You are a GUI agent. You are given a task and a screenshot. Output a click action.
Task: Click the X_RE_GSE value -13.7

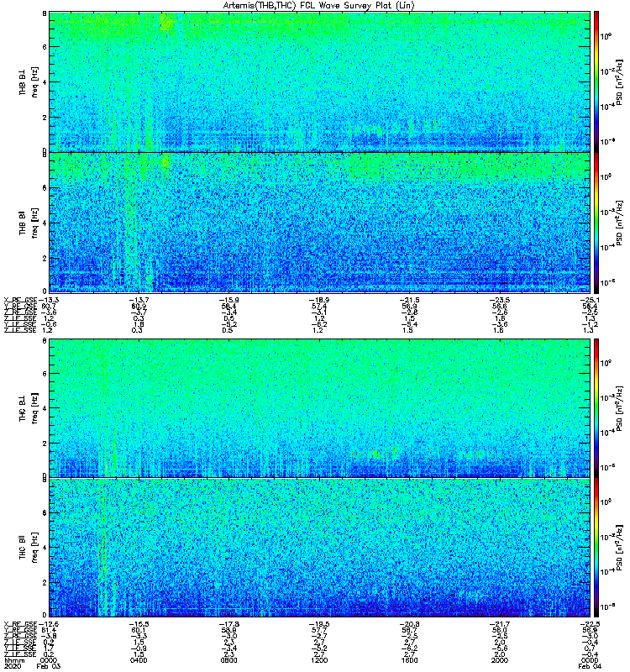click(x=139, y=300)
